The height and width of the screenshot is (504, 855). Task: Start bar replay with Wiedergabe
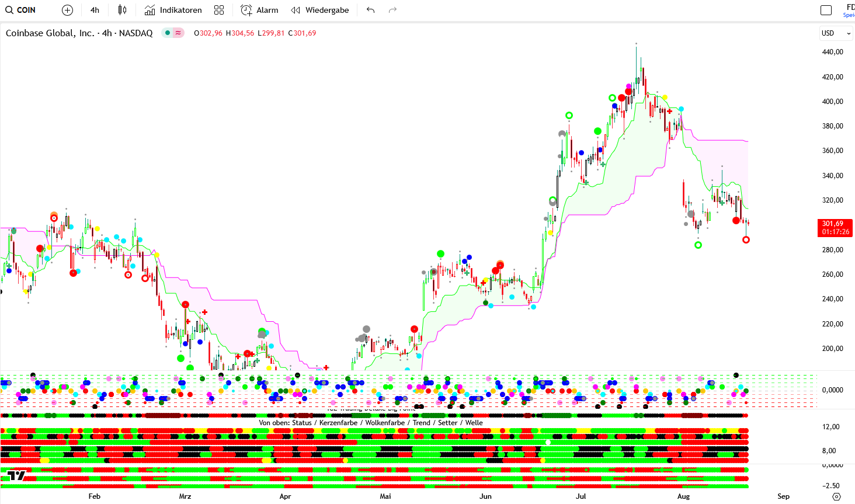(x=320, y=10)
